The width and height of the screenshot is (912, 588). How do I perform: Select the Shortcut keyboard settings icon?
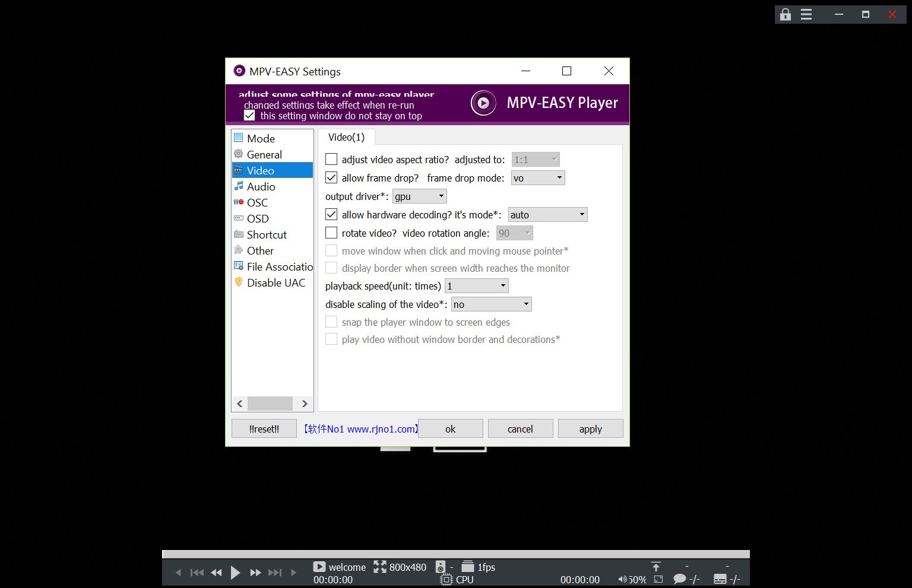(x=239, y=234)
